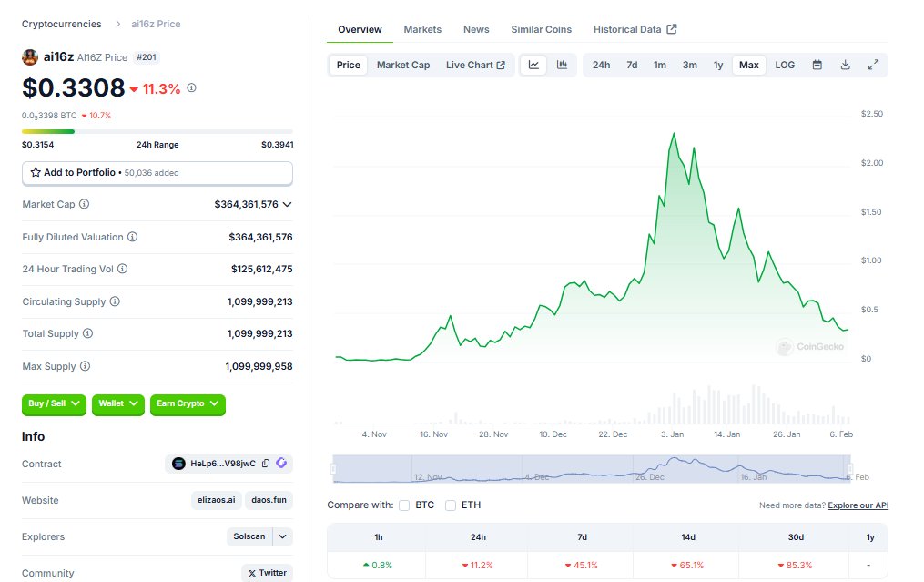Screen dimensions: 924x582
Task: Tick the BTC comparison checkbox
Action: (404, 505)
